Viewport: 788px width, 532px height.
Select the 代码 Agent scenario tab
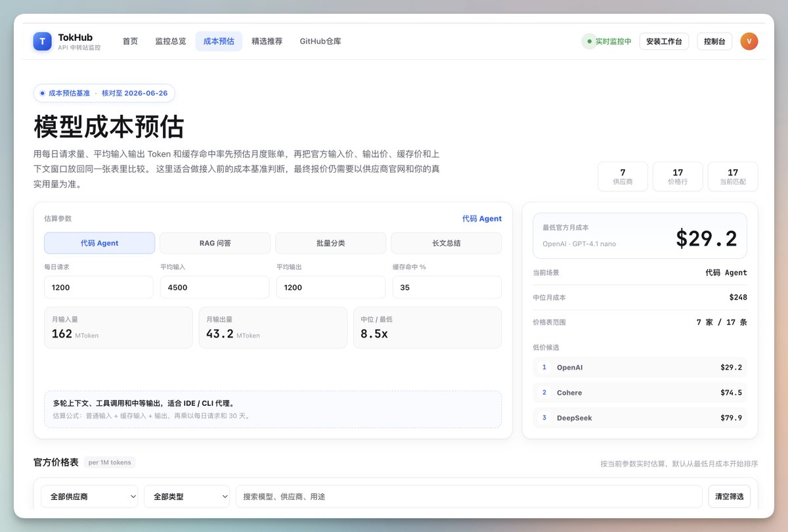100,243
